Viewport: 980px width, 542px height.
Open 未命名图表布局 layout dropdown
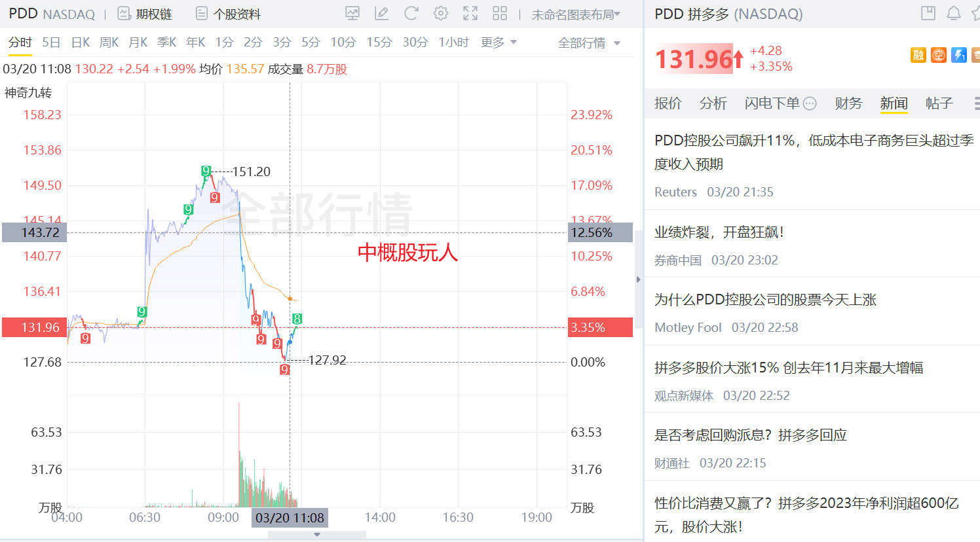[576, 14]
